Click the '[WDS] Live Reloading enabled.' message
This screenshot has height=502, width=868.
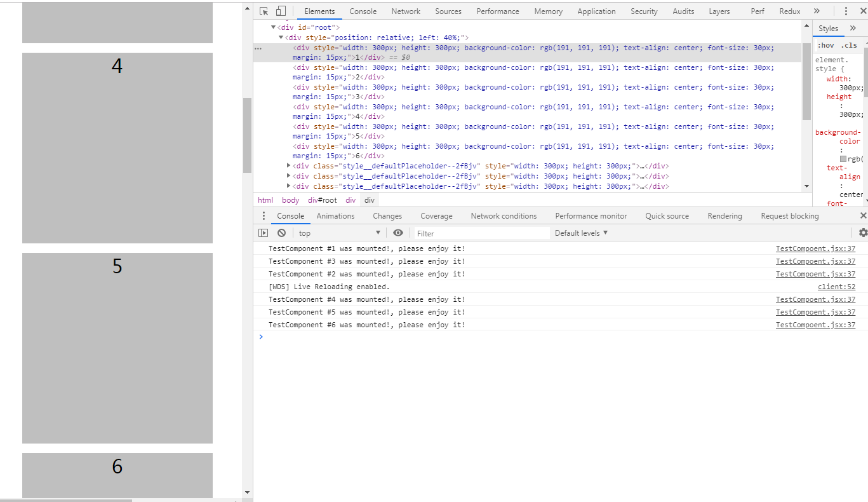329,287
